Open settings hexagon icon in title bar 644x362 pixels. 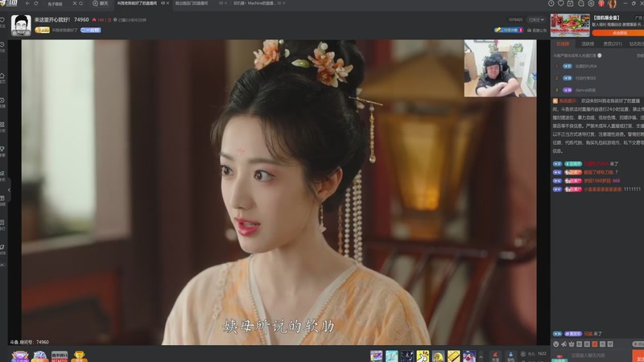(x=591, y=3)
